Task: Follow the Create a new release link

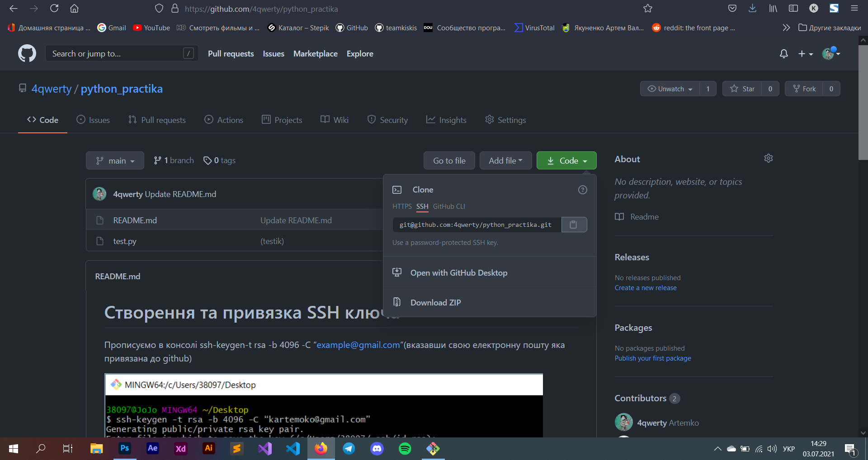Action: tap(646, 288)
